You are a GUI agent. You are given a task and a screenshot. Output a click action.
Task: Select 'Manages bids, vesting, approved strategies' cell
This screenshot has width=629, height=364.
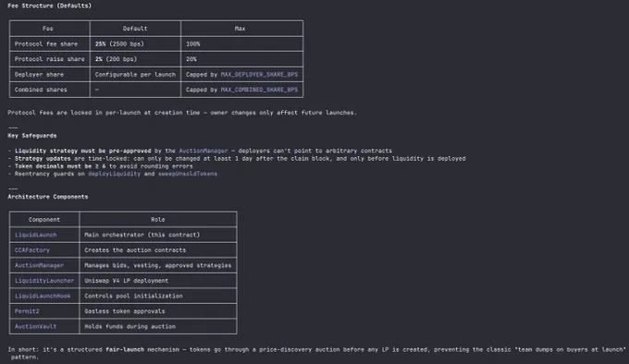[x=158, y=265]
